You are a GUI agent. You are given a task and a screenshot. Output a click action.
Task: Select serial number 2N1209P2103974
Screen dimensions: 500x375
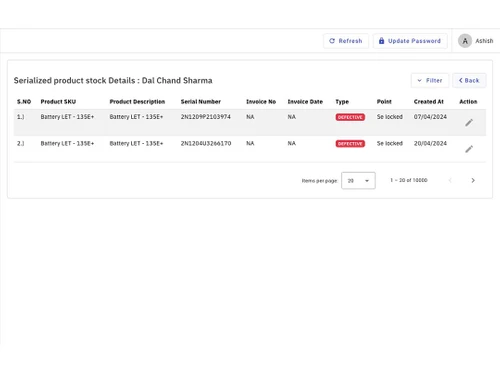[206, 117]
